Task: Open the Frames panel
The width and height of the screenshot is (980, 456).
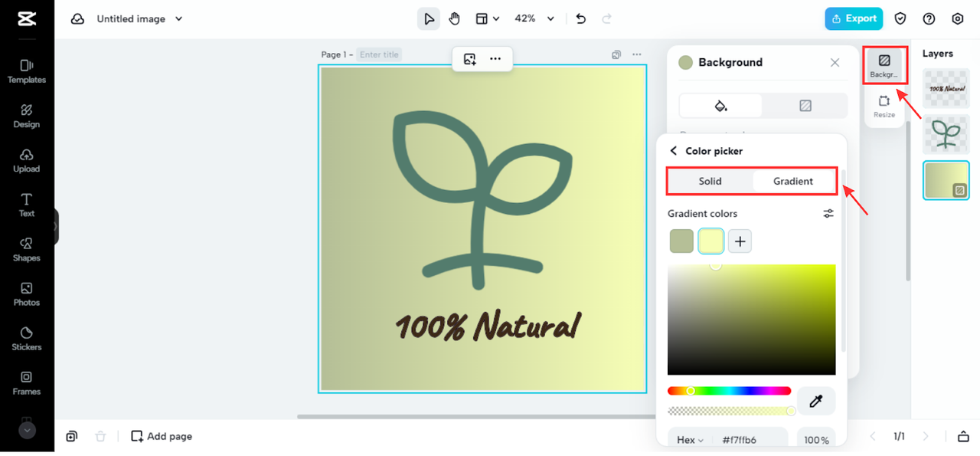Action: [x=27, y=382]
